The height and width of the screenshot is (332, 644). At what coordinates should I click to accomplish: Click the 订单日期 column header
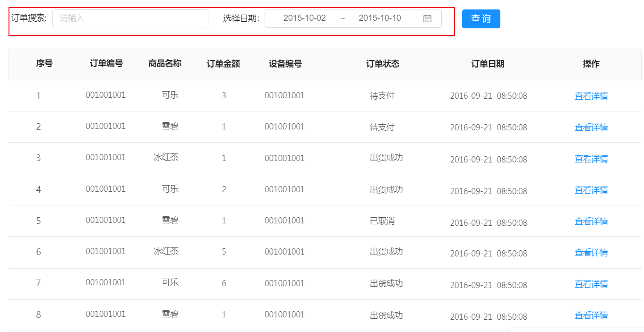(x=488, y=64)
